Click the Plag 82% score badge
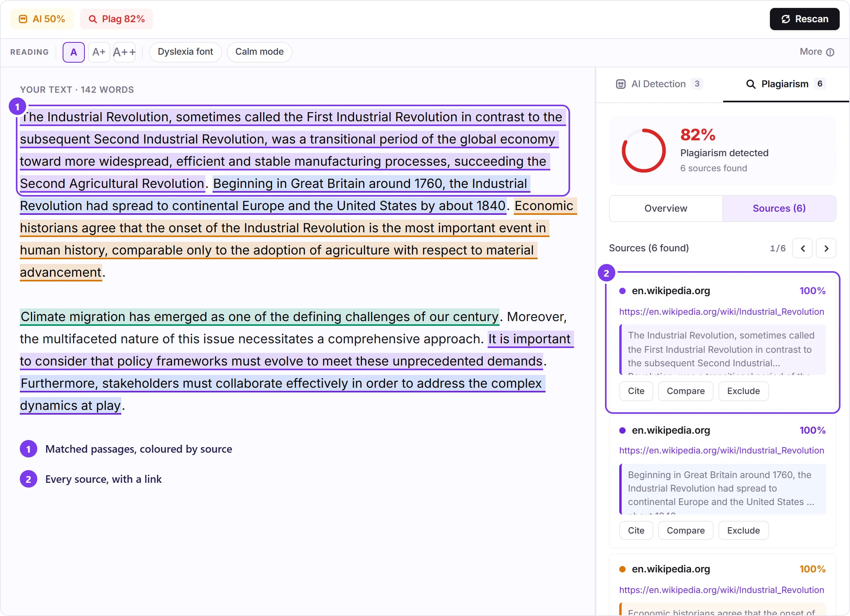Image resolution: width=850 pixels, height=616 pixels. 117,19
